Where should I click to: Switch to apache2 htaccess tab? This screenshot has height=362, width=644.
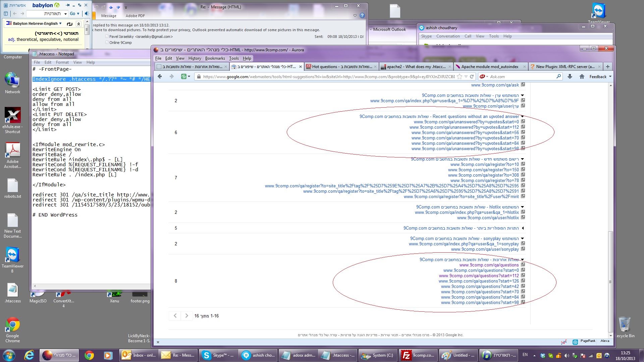(416, 67)
